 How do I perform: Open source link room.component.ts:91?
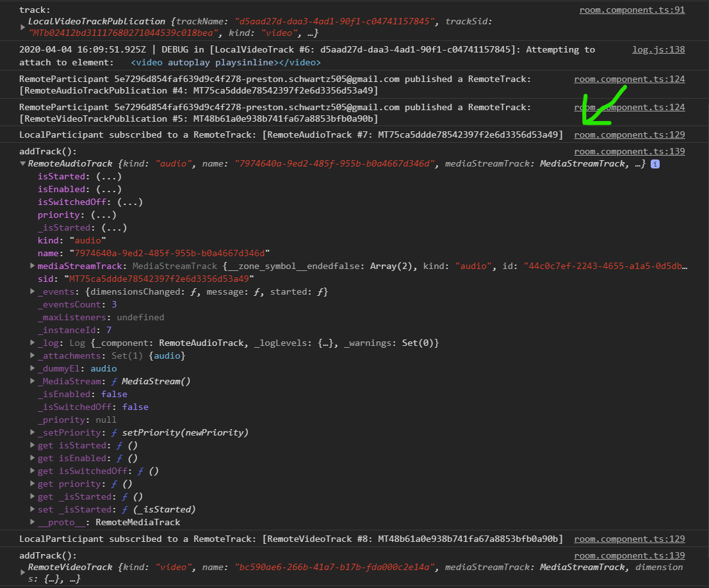coord(632,10)
